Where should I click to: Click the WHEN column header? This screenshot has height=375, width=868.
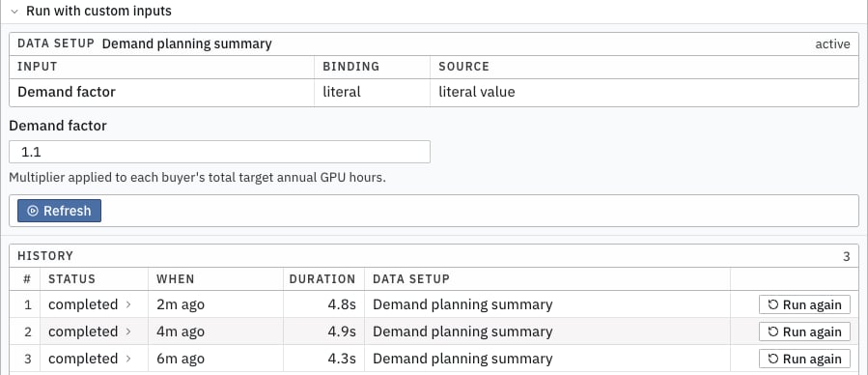[176, 279]
